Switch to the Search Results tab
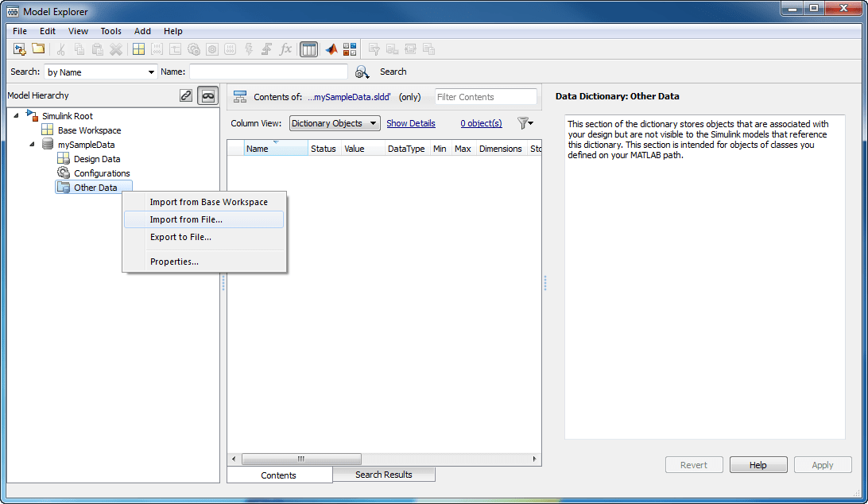 [x=384, y=475]
